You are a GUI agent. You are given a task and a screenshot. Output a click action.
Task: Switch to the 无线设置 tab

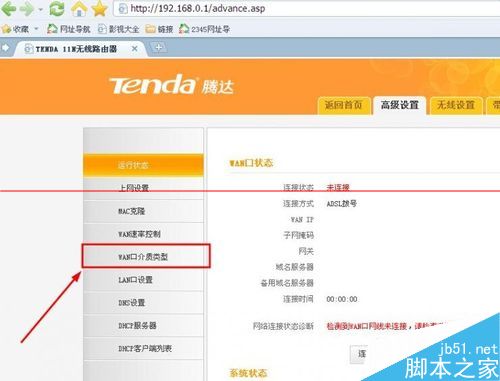pyautogui.click(x=456, y=106)
